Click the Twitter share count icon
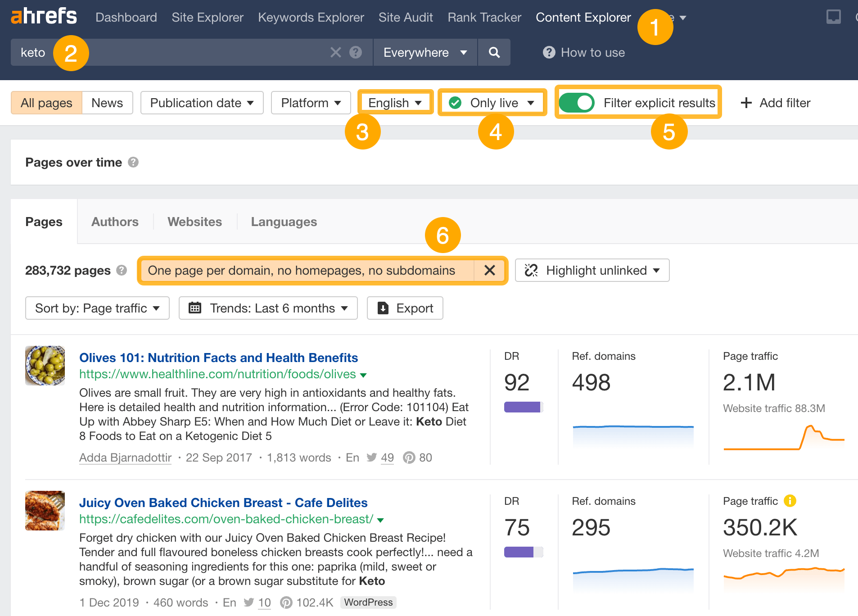Screen dimensions: 858x616 pyautogui.click(x=372, y=457)
